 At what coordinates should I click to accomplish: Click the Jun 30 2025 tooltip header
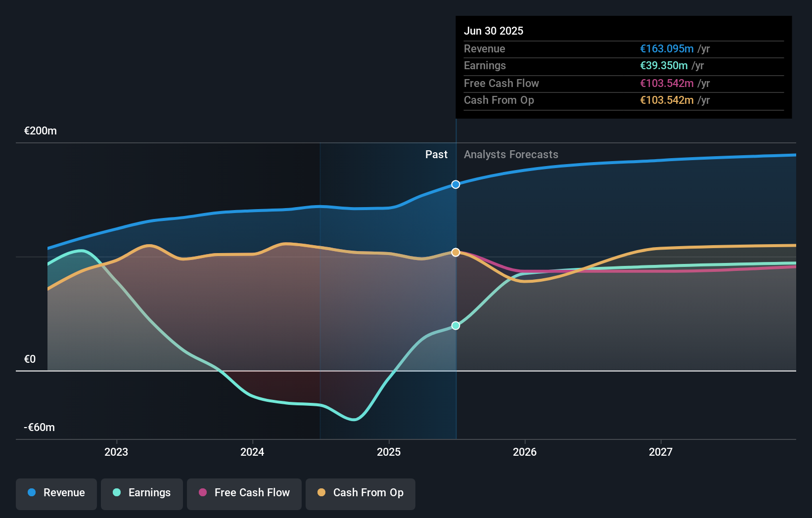pyautogui.click(x=494, y=31)
